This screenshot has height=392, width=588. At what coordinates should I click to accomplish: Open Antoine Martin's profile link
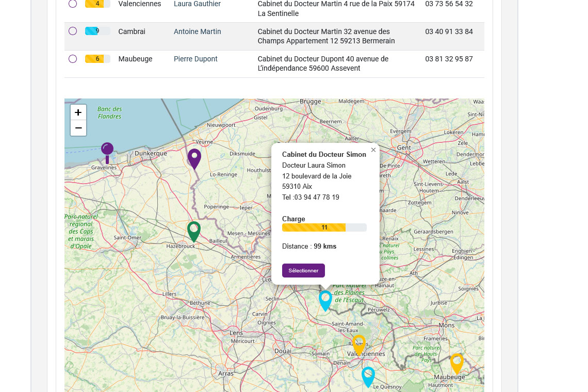coord(197,31)
